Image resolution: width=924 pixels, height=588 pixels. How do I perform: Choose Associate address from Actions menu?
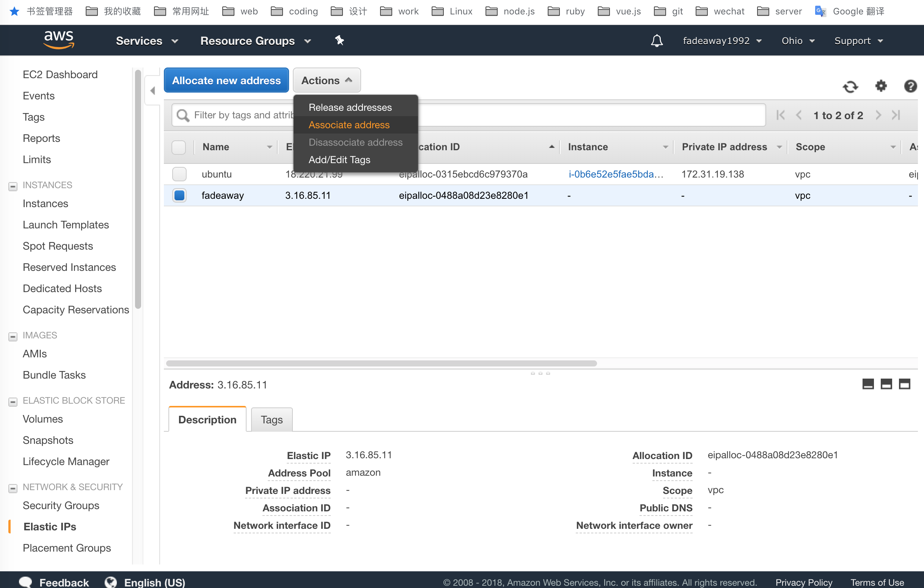tap(349, 125)
